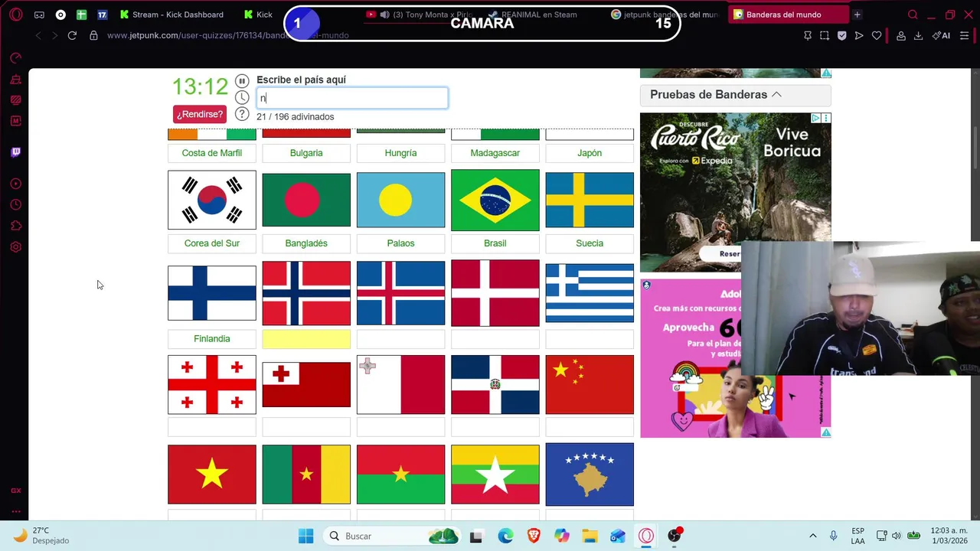This screenshot has height=551, width=980.
Task: Open a new browser tab
Action: [x=857, y=15]
